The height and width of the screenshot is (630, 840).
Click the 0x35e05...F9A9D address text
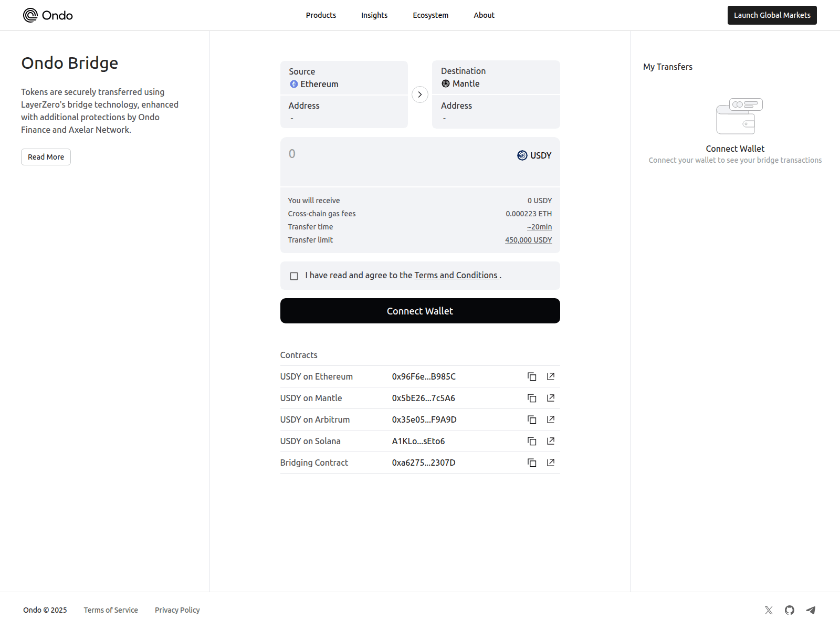point(424,419)
